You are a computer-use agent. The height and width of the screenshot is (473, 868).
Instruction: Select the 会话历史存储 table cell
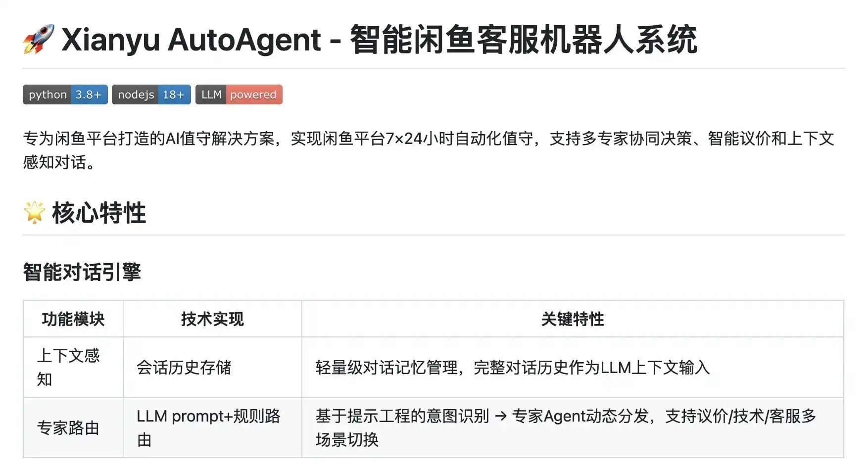click(x=212, y=367)
